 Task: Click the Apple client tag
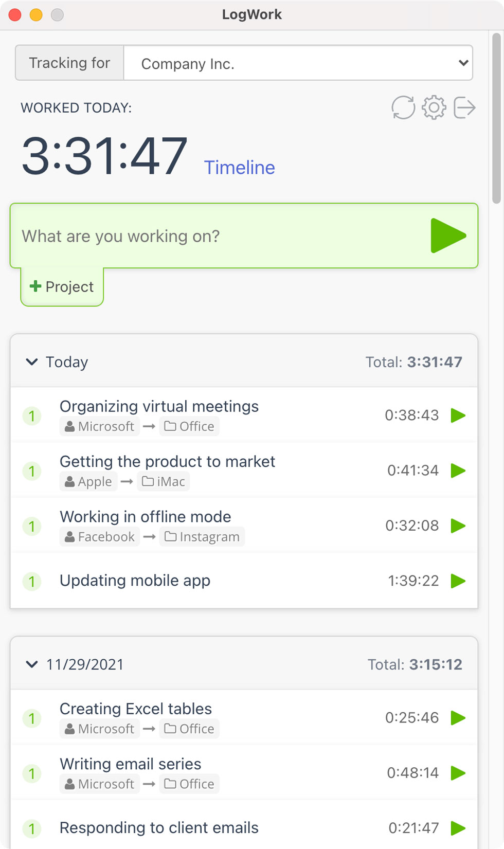click(88, 482)
